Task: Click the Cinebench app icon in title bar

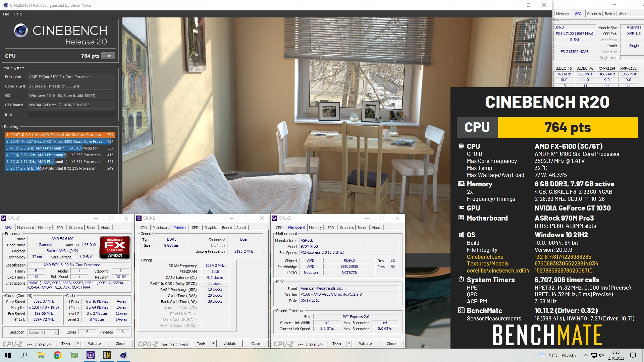Action: point(5,5)
